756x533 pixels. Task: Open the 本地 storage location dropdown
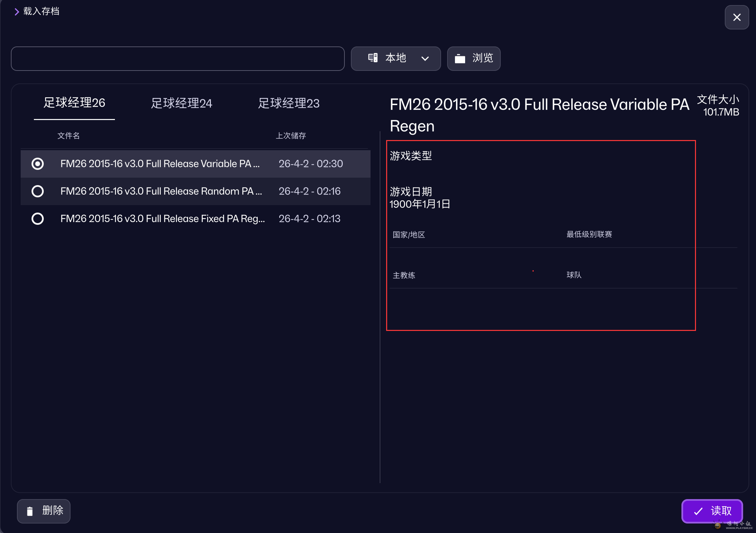tap(396, 59)
